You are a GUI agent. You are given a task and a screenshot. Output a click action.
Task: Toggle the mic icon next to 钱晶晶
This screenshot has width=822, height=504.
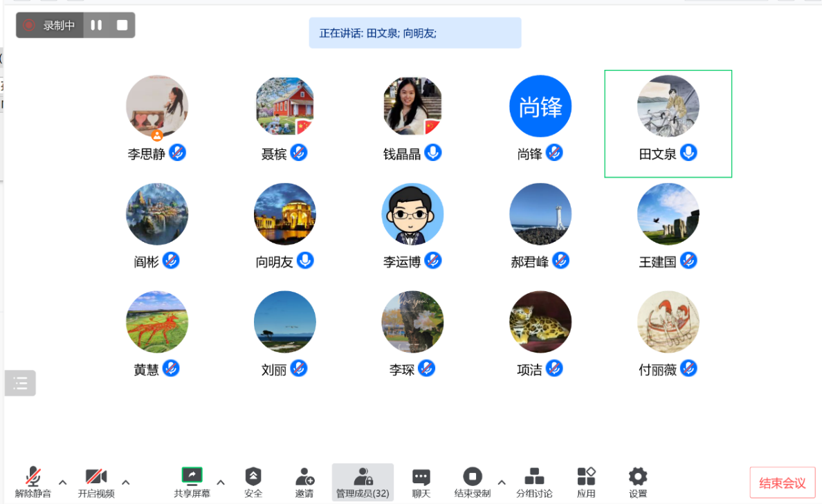433,153
